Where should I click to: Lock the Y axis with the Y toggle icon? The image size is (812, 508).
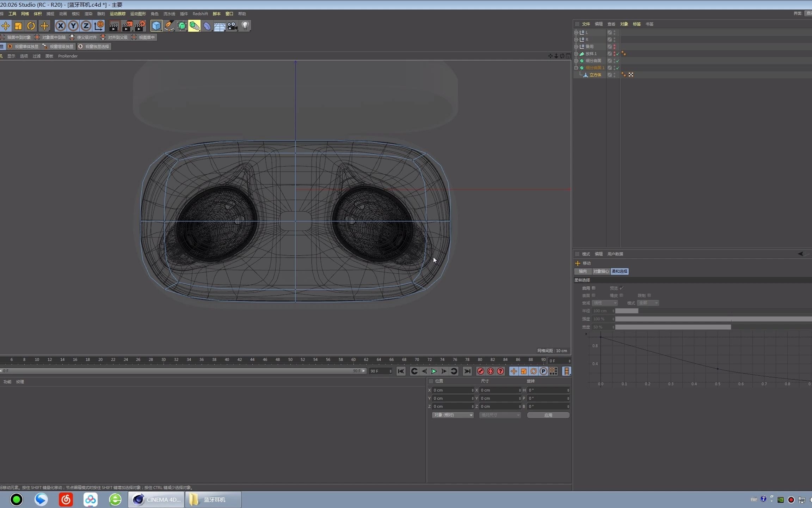click(x=73, y=26)
